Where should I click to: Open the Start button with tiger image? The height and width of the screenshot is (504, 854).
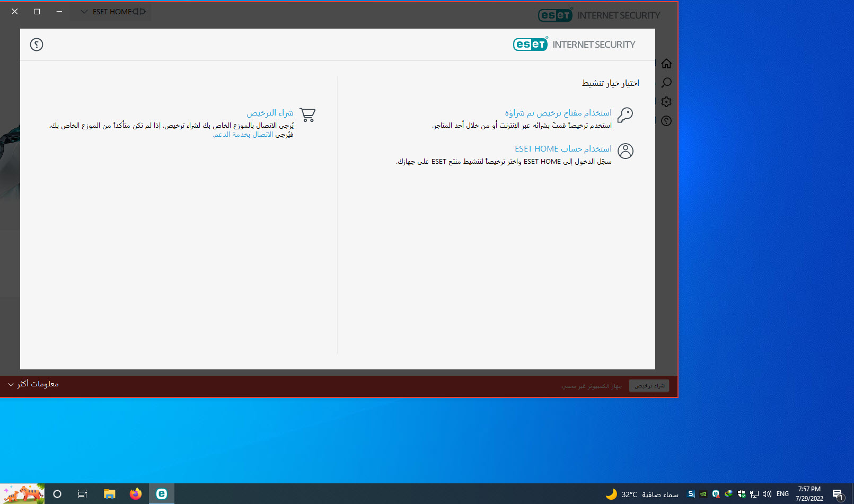[x=22, y=494]
